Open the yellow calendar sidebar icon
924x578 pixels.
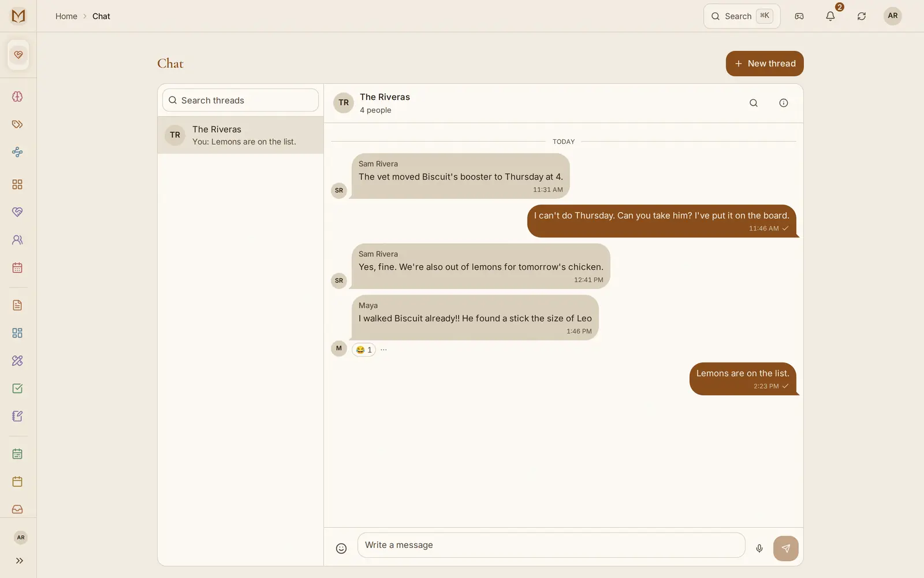17,481
